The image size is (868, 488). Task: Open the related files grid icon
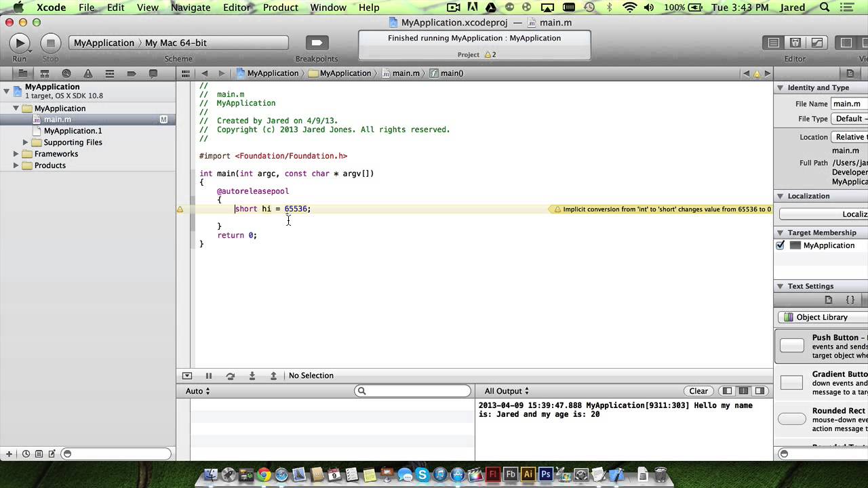tap(186, 73)
